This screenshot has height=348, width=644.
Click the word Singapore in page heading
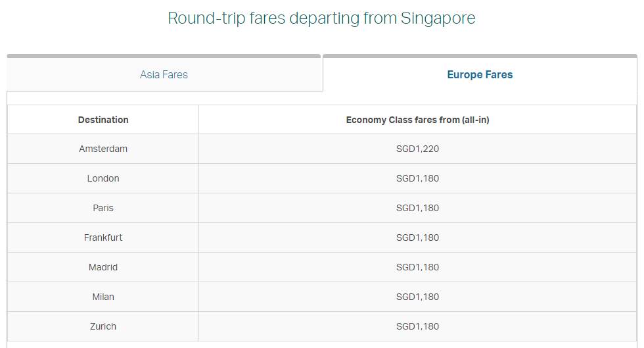click(438, 18)
